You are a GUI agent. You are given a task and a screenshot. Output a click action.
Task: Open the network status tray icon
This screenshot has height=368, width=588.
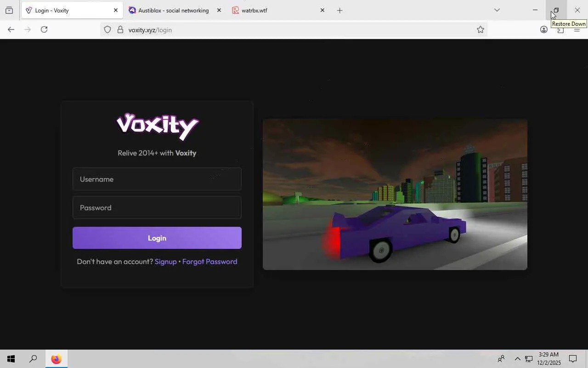coord(529,359)
